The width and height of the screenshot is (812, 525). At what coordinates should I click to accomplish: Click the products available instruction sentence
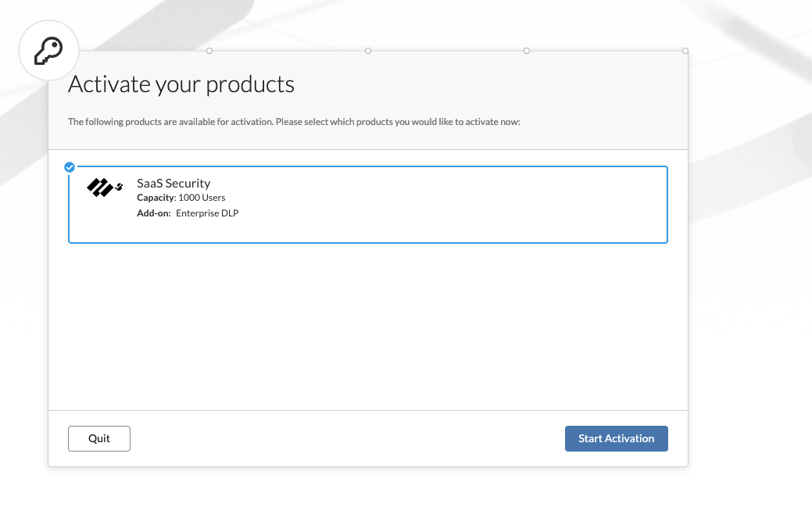tap(294, 122)
